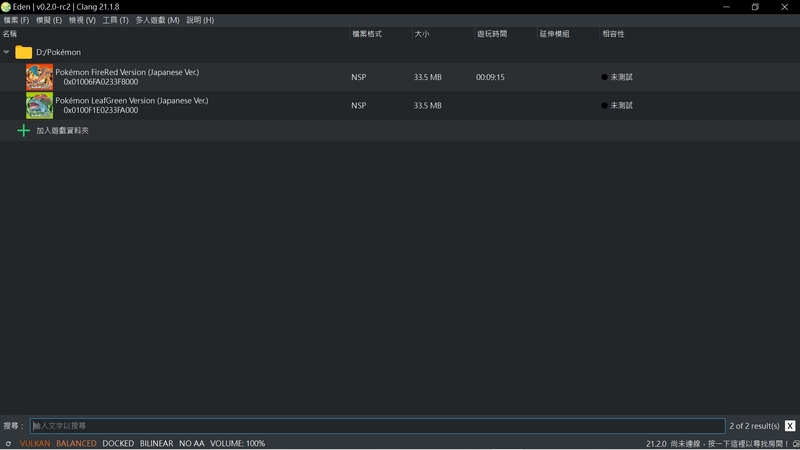
Task: Click the 2 of 2 result(s) label
Action: click(754, 426)
